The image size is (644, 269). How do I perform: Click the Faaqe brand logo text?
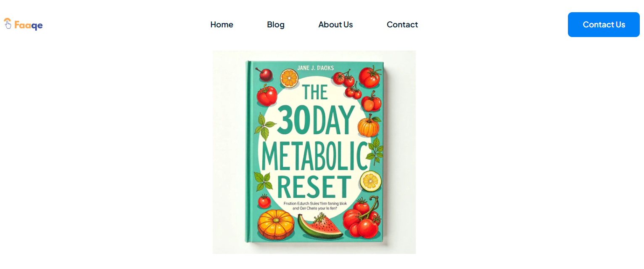coord(28,25)
